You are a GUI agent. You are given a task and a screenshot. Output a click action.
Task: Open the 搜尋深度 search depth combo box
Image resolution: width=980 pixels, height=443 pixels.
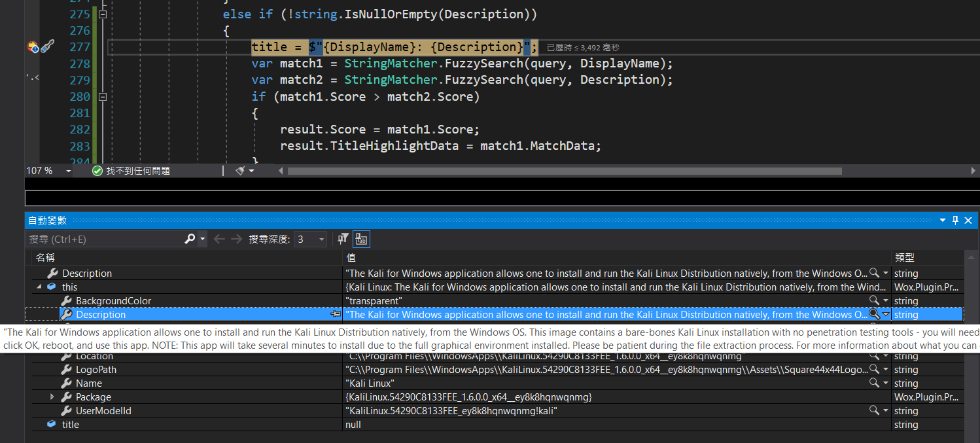tap(310, 239)
